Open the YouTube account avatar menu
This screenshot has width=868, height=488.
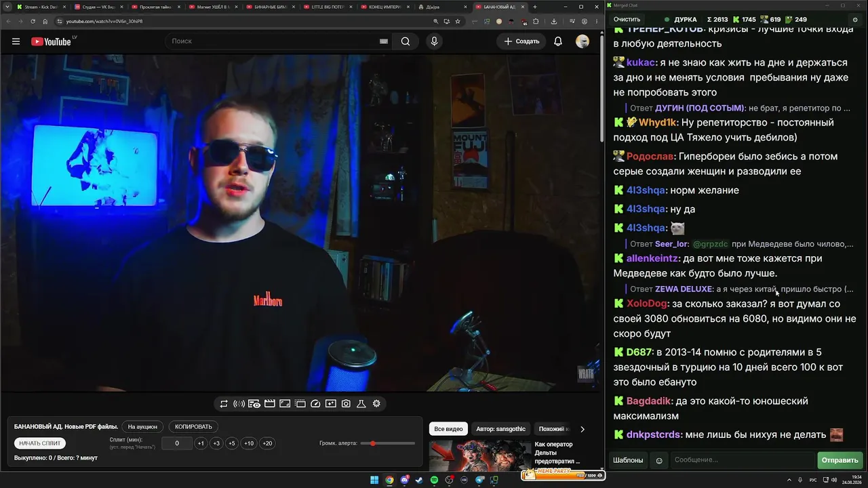click(x=583, y=41)
